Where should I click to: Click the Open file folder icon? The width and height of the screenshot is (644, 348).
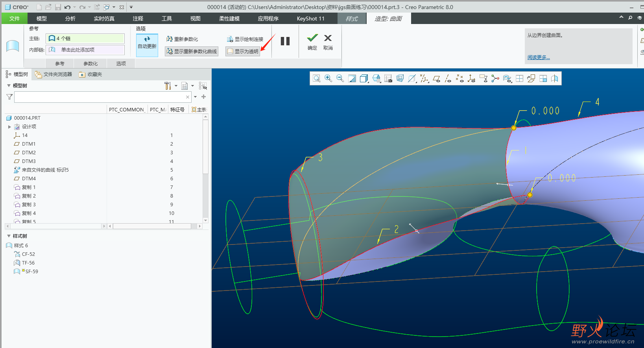48,7
